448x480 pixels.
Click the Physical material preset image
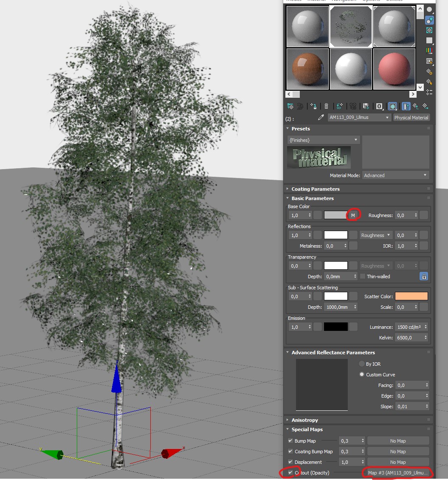pos(319,157)
